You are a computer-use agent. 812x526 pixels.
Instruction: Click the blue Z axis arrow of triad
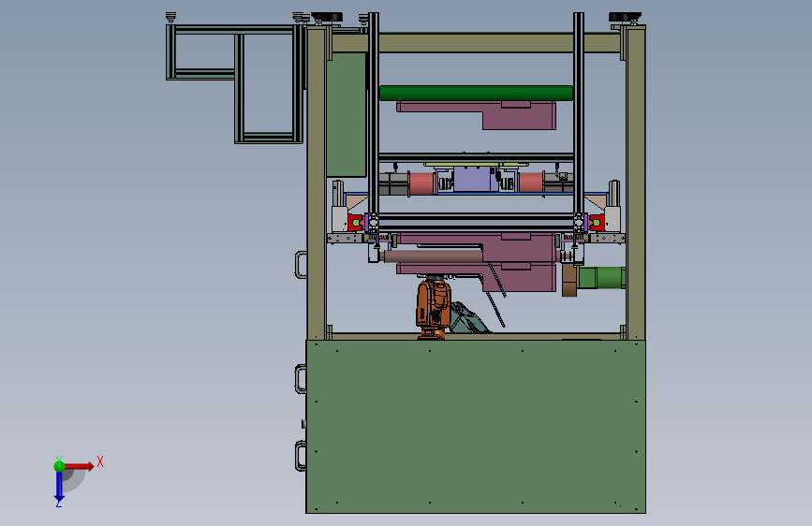click(59, 486)
